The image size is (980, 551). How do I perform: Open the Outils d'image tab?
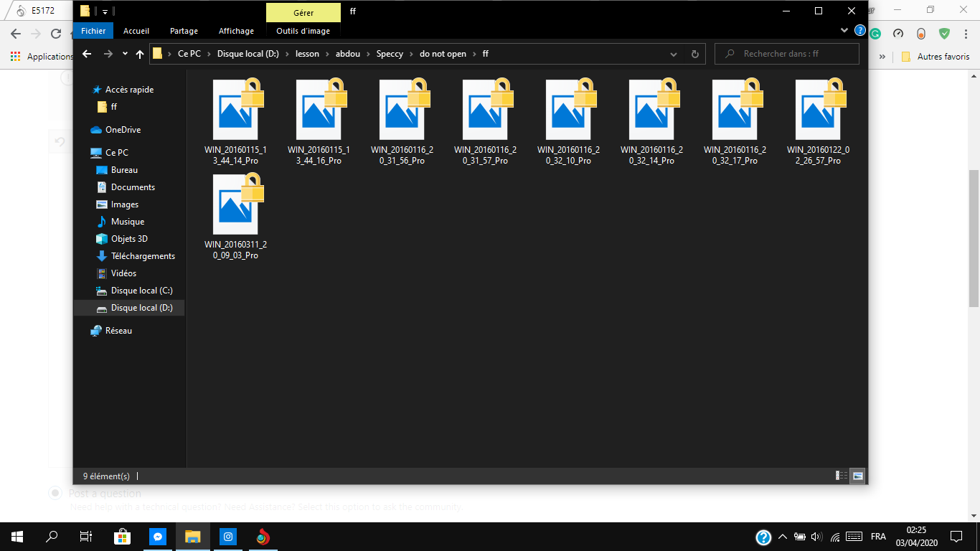(x=303, y=31)
